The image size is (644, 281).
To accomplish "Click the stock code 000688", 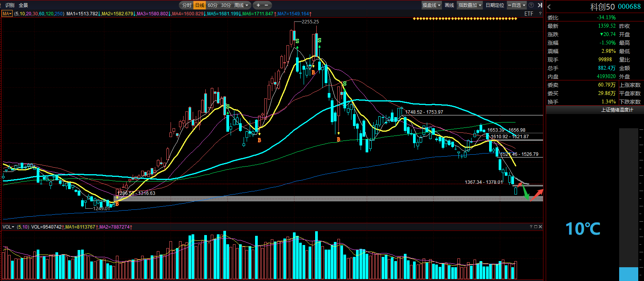I will (629, 7).
